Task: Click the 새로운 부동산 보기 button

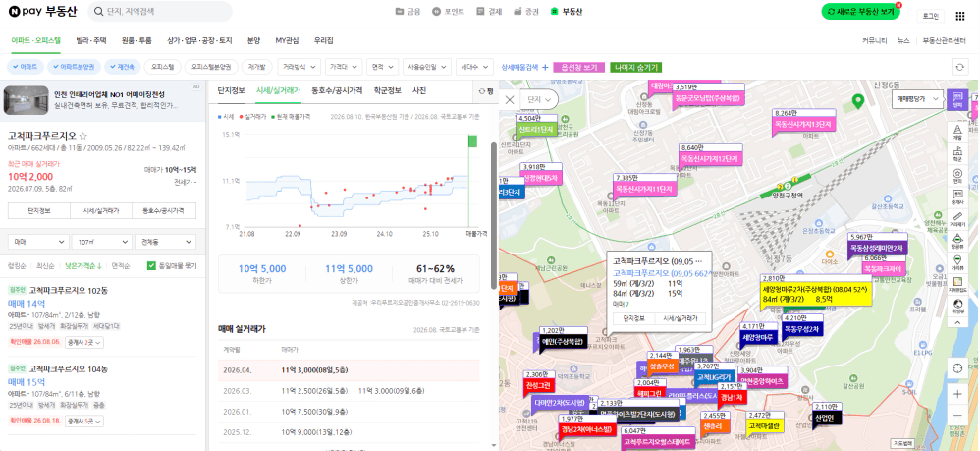Action: pos(861,12)
